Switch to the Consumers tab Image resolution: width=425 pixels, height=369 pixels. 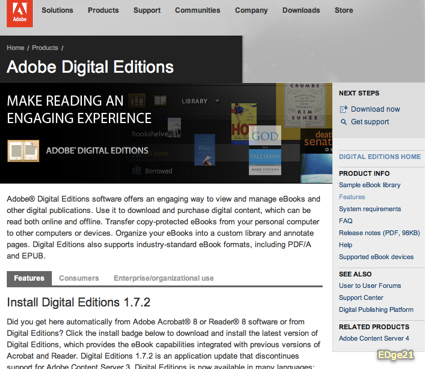click(x=79, y=278)
